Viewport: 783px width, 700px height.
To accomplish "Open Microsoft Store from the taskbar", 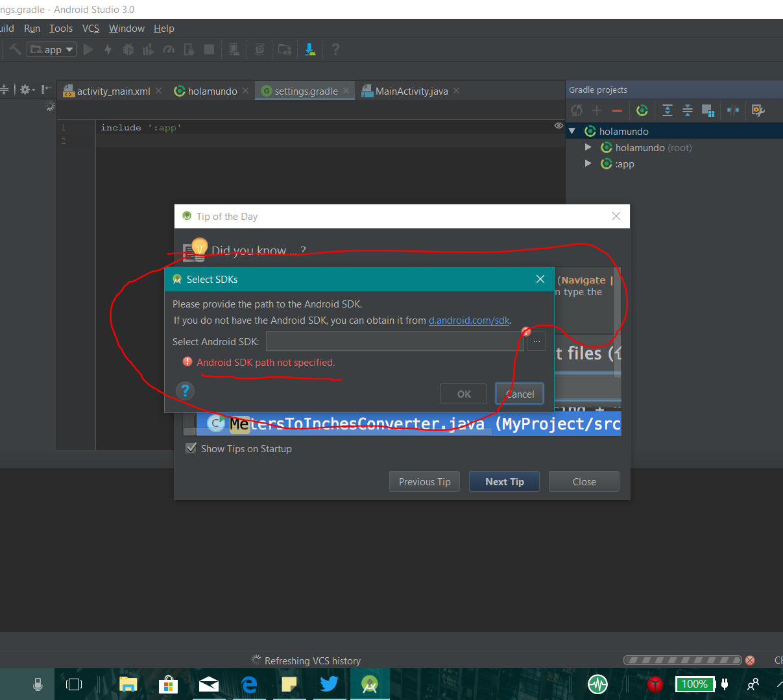I will coord(169,684).
